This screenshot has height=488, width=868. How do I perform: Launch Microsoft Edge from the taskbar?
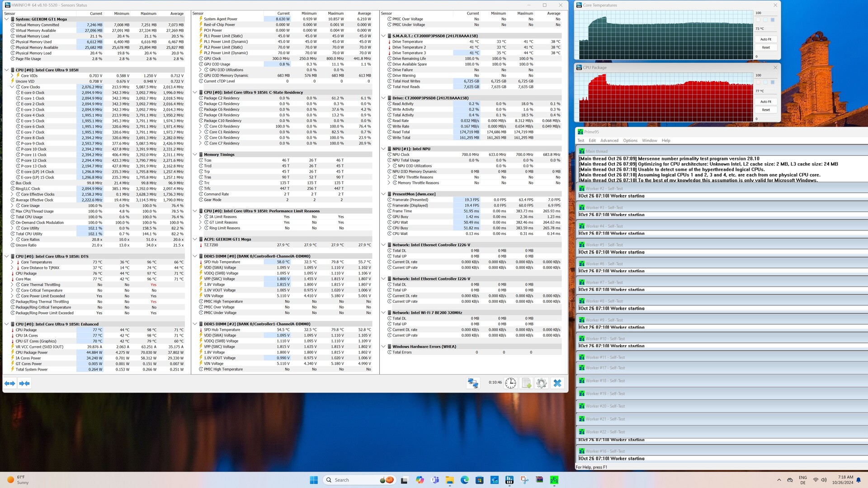coord(465,480)
